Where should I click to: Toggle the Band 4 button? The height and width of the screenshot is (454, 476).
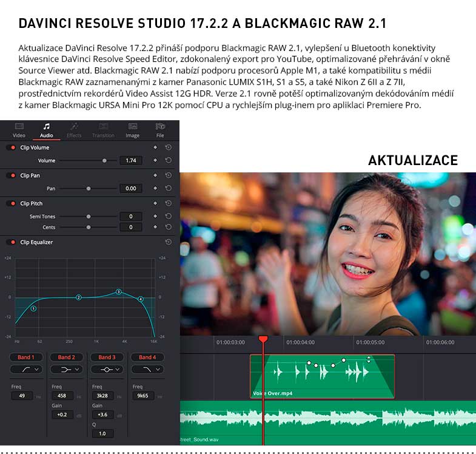tap(147, 357)
